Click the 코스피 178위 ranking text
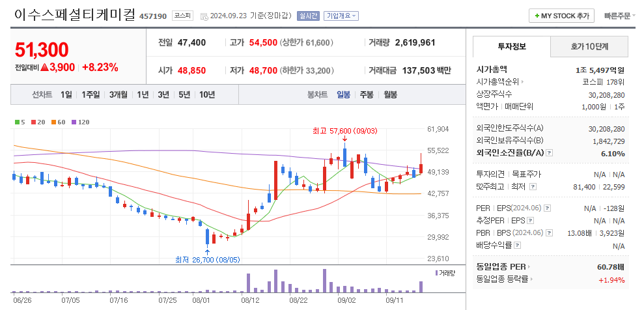Image resolution: width=644 pixels, height=310 pixels. 604,82
